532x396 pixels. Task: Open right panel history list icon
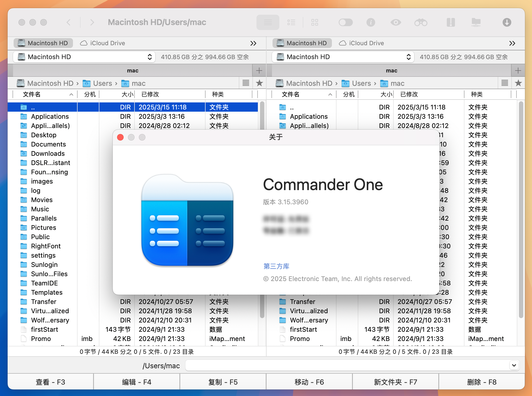coord(505,83)
